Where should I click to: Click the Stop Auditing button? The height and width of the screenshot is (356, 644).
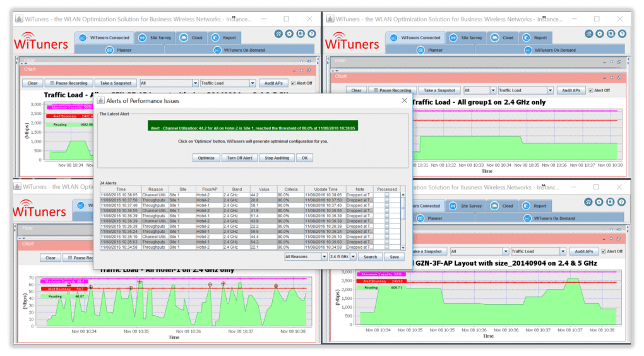pos(277,158)
